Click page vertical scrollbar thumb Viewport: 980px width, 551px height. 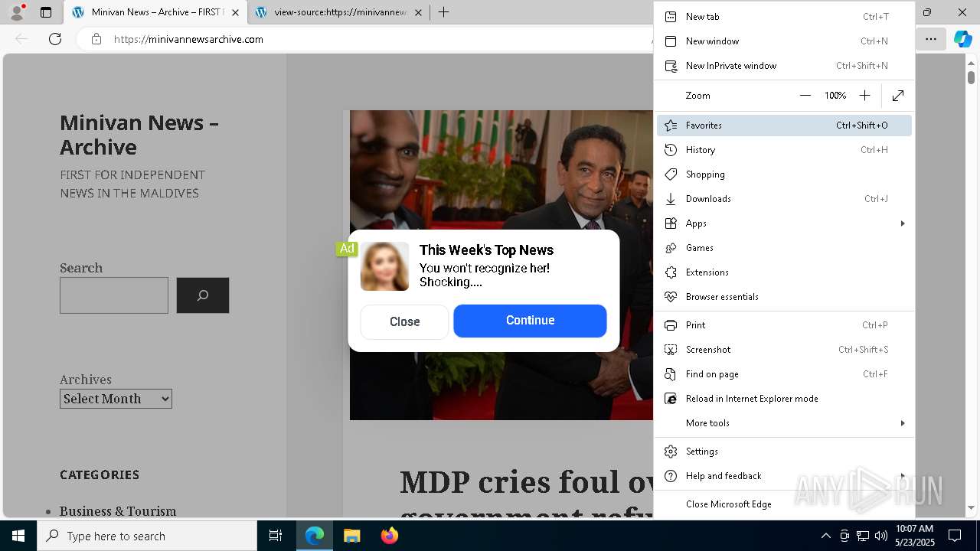point(971,77)
